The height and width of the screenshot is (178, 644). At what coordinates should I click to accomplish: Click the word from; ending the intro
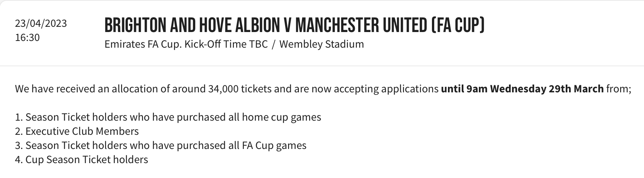click(619, 89)
